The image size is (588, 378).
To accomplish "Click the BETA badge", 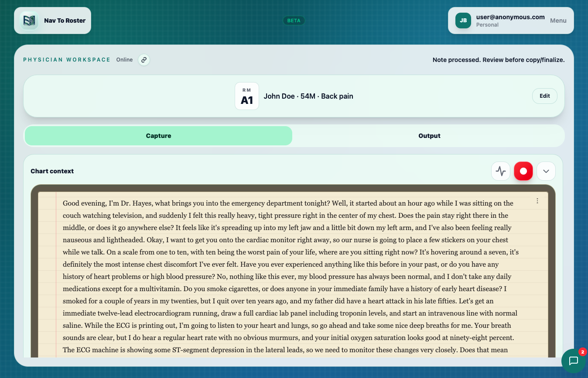I will 294,21.
